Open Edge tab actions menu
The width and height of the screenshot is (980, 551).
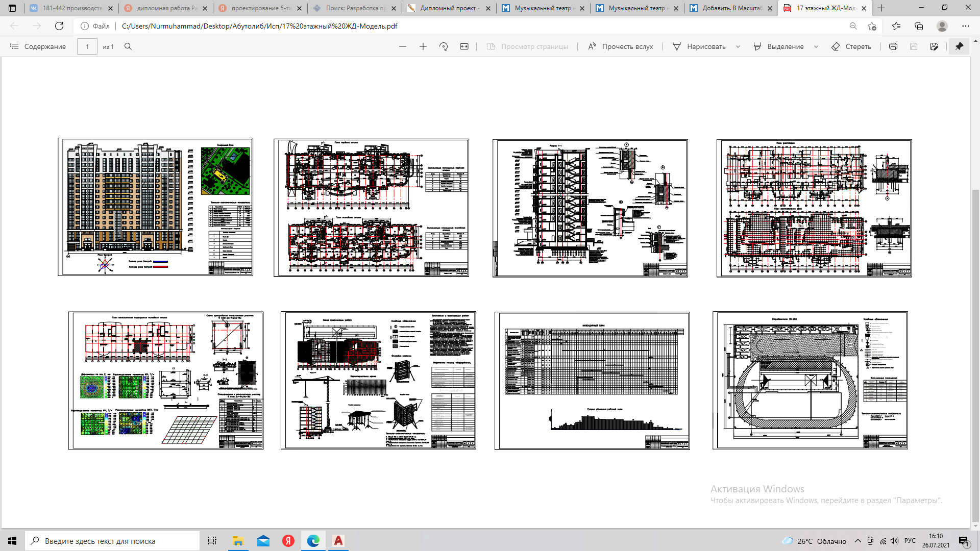point(12,8)
